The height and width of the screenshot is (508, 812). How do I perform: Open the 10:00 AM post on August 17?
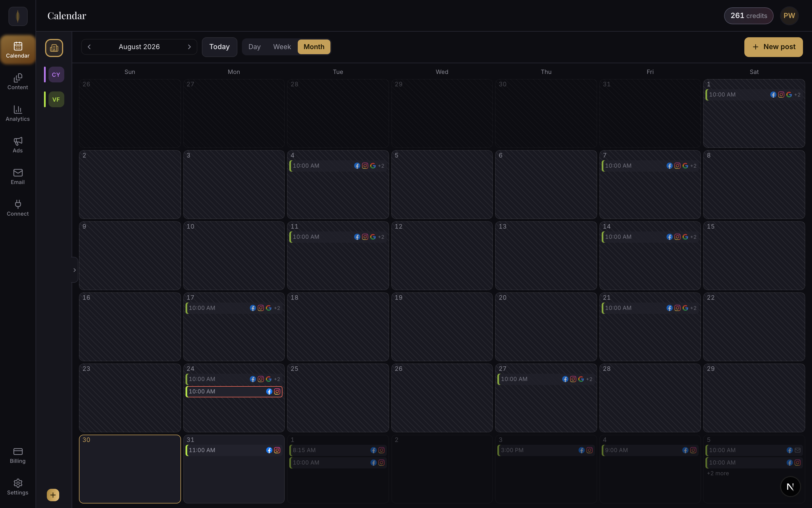[x=234, y=308]
